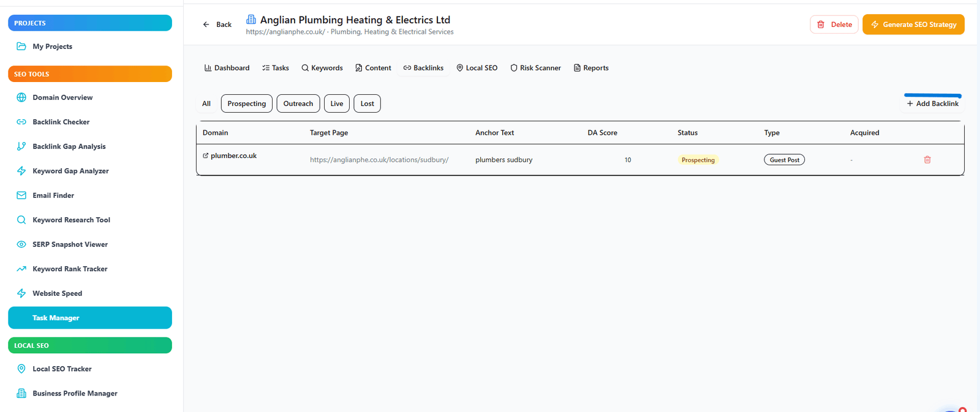980x412 pixels.
Task: Click the DA Score column header
Action: click(x=603, y=133)
